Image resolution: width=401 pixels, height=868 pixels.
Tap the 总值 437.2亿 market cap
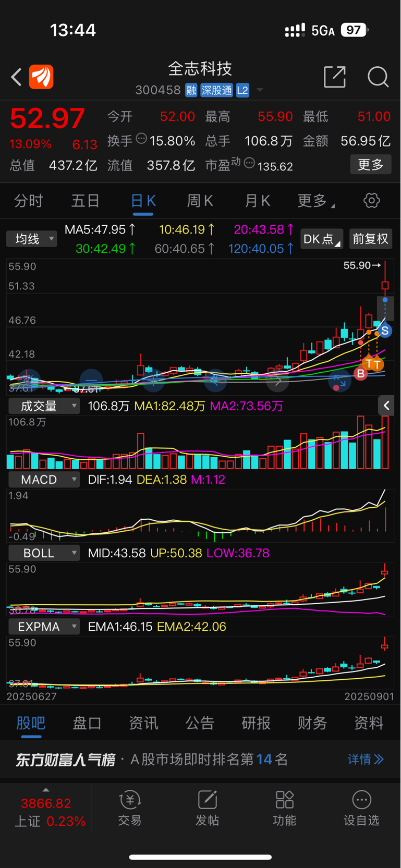click(x=53, y=166)
